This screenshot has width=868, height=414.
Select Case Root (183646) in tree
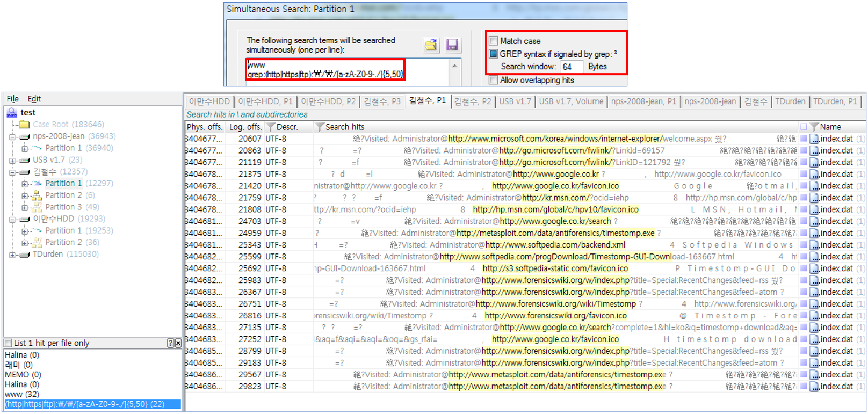click(68, 125)
